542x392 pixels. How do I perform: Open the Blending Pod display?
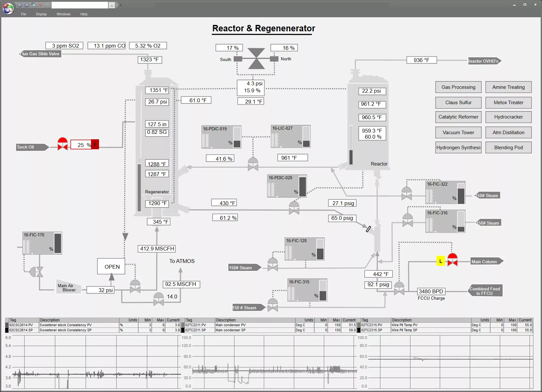coord(508,148)
